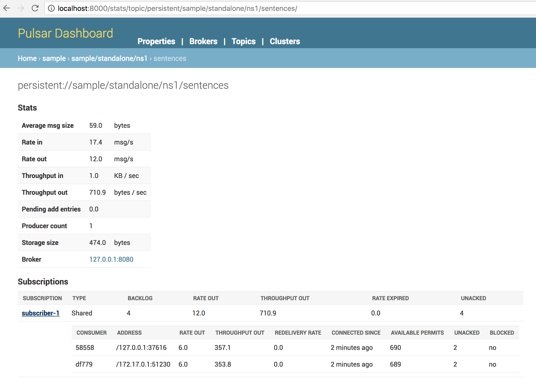The image size is (536, 392).
Task: Click the browser forward arrow
Action: click(21, 8)
